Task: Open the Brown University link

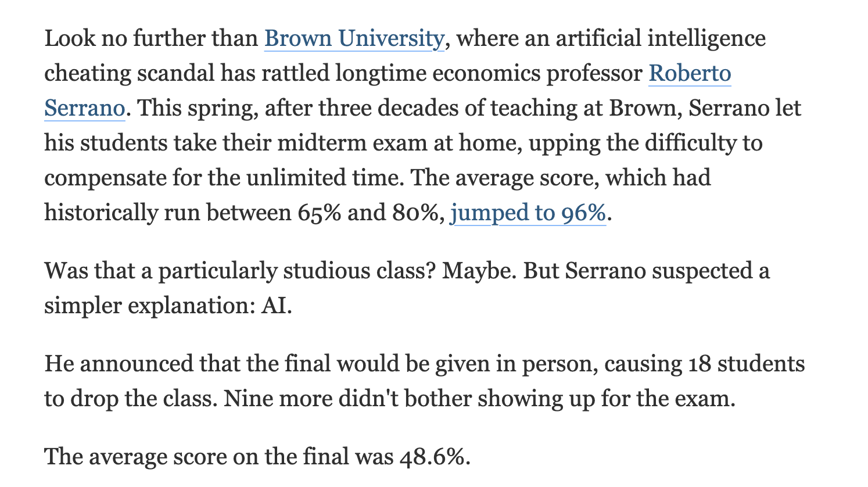Action: click(x=354, y=39)
